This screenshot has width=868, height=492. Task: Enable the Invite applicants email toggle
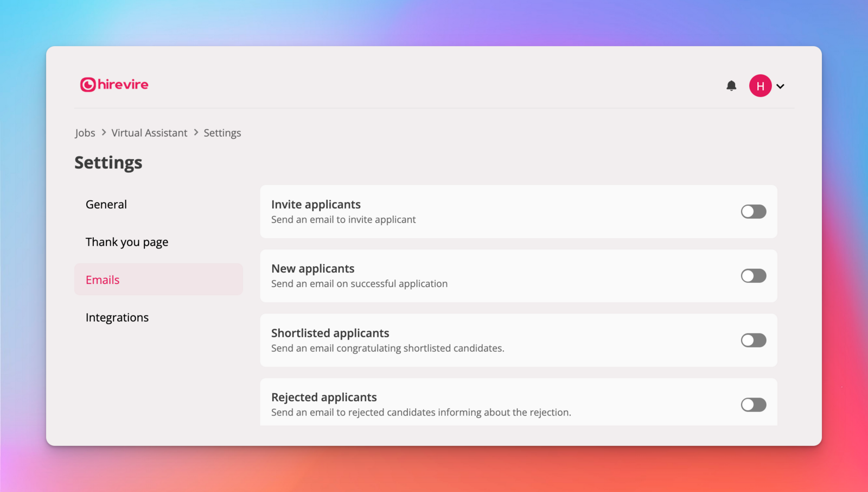pyautogui.click(x=753, y=212)
